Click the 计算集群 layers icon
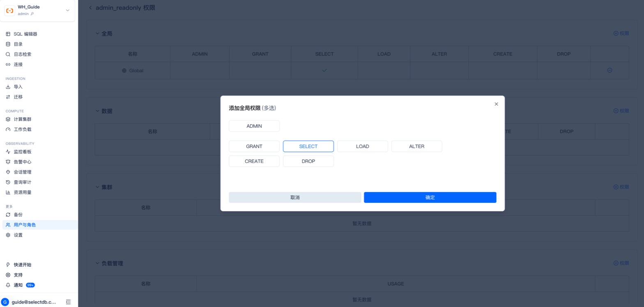This screenshot has width=644, height=307. (8, 119)
